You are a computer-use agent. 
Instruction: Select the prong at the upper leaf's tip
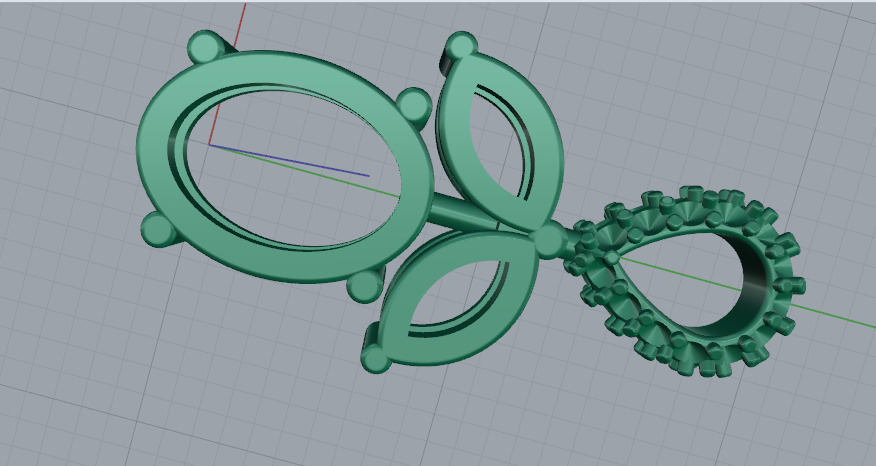(x=461, y=45)
